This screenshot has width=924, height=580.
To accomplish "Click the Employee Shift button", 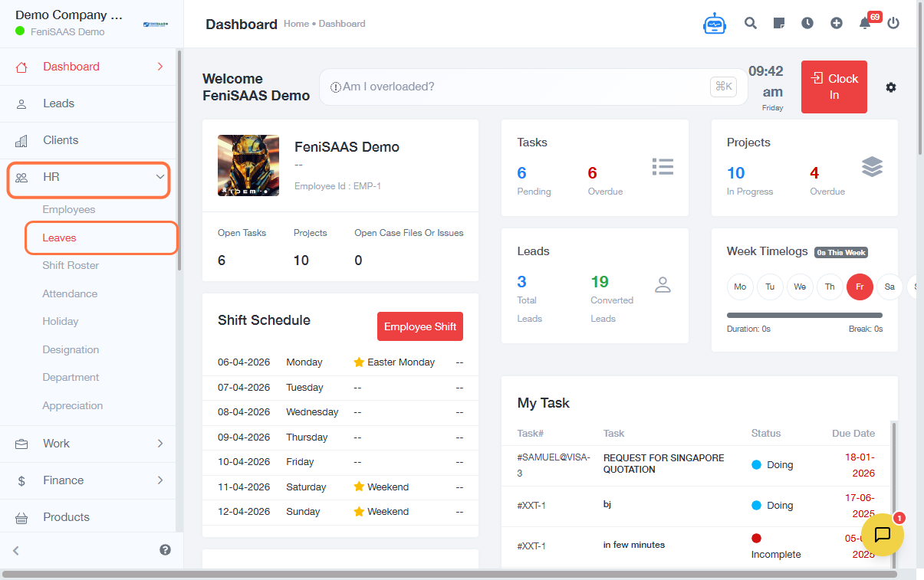I will click(420, 326).
